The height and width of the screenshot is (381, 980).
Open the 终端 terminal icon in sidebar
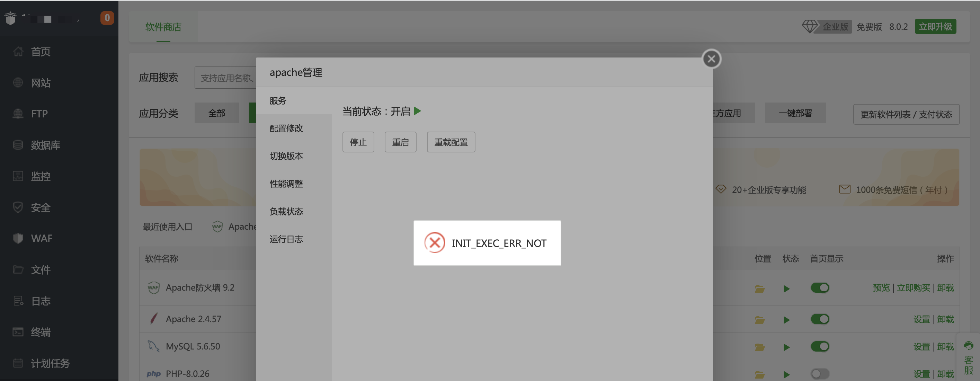click(18, 332)
